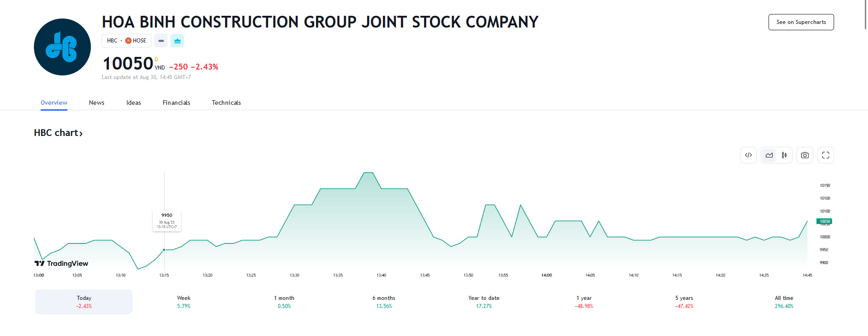The width and height of the screenshot is (868, 336).
Task: Click the See on Supercharts button
Action: tap(801, 22)
